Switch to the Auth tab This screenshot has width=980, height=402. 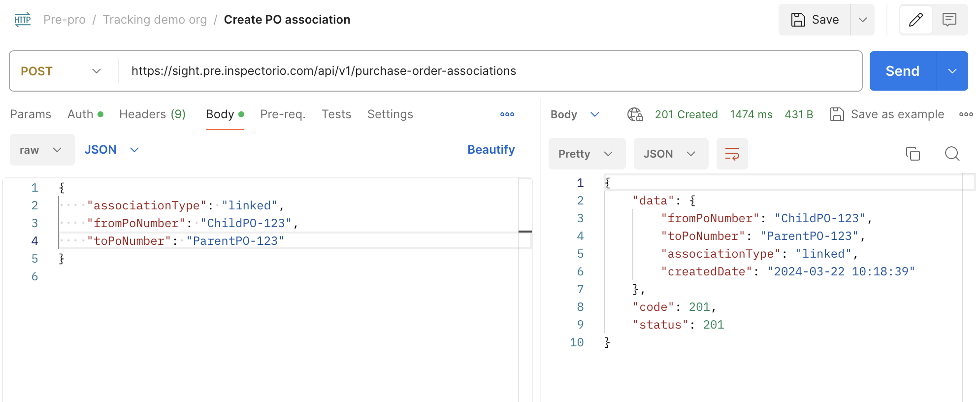[x=85, y=114]
